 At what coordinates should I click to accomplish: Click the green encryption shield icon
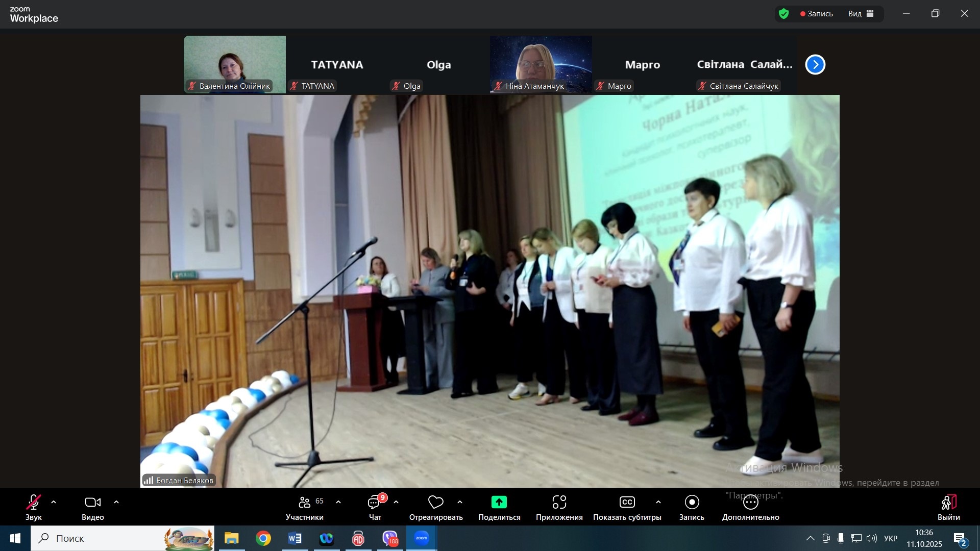coord(784,14)
